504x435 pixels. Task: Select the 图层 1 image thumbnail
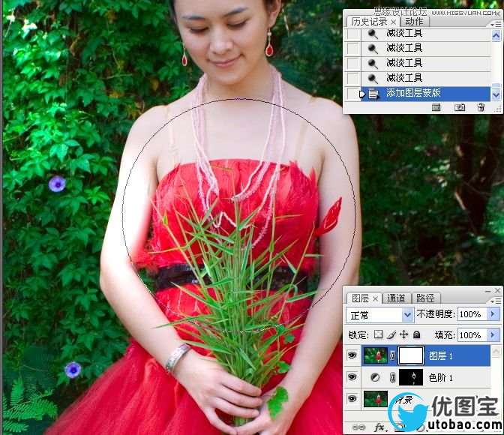coord(376,355)
